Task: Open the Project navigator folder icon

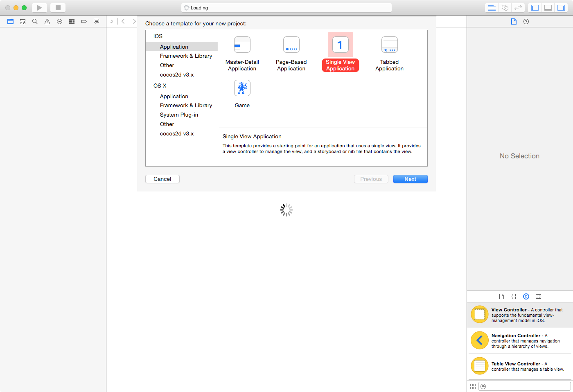Action: (11, 22)
